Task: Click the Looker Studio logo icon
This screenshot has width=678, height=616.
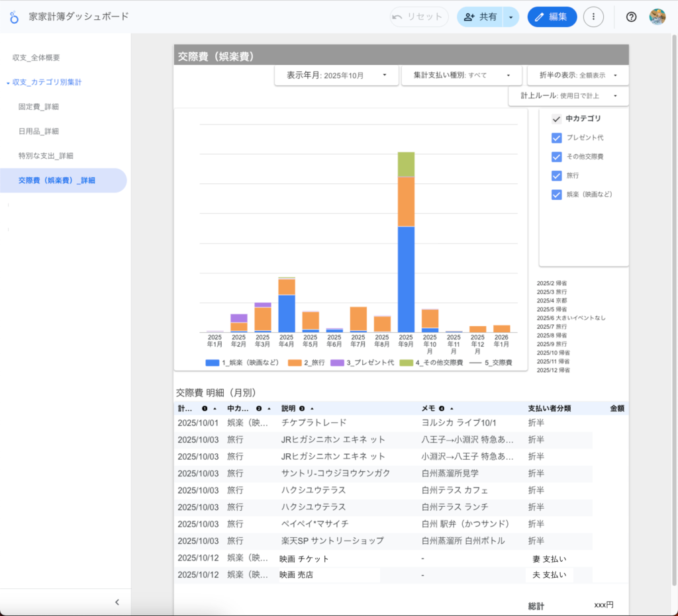Action: [14, 17]
